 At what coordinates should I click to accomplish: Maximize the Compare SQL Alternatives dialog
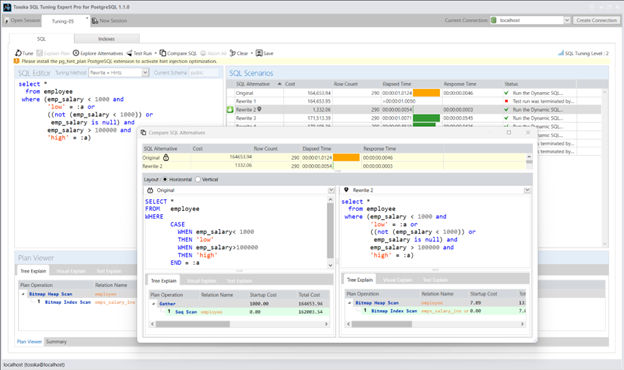pyautogui.click(x=509, y=132)
